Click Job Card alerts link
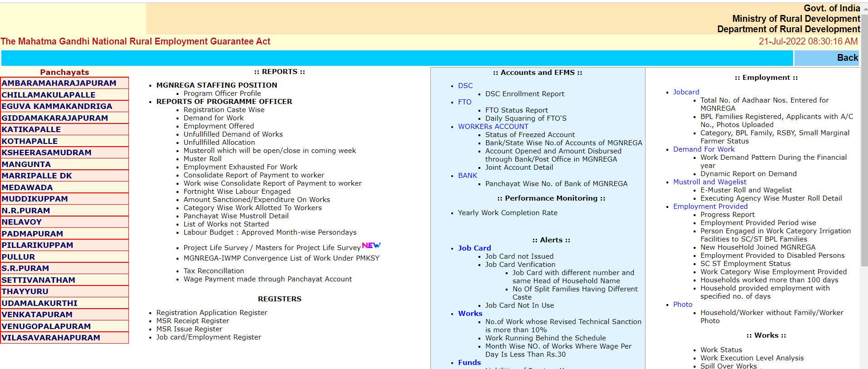Screen dimensions: 868x369 pyautogui.click(x=474, y=248)
